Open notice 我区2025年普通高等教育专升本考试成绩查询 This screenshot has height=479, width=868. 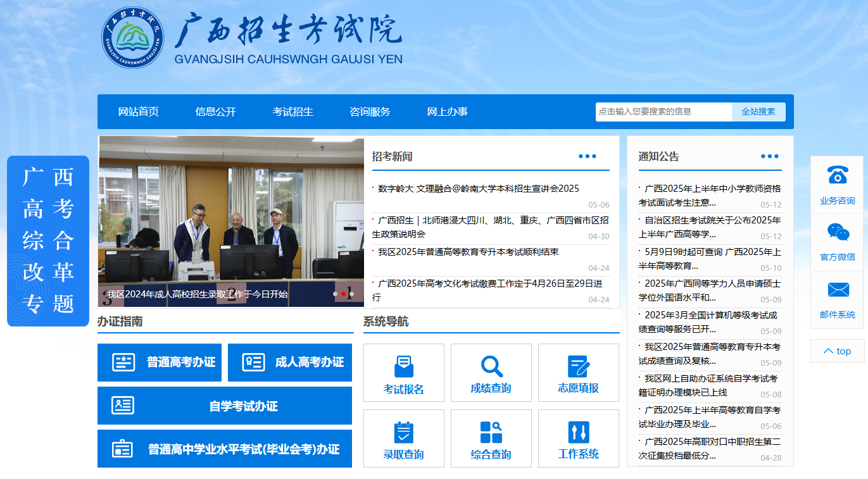[x=710, y=354]
